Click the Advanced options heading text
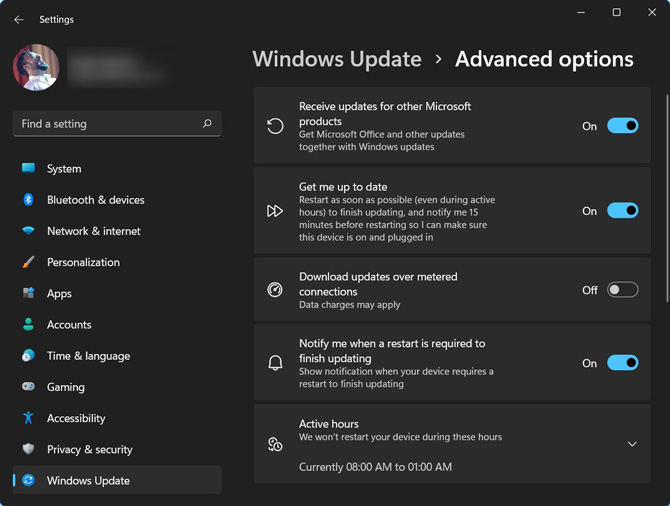The image size is (670, 506). coord(544,59)
